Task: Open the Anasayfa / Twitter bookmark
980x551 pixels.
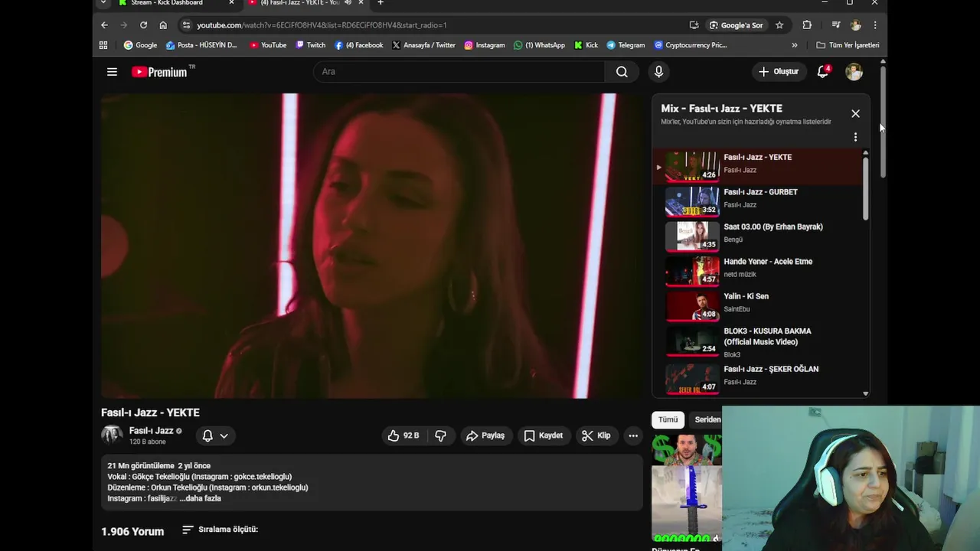Action: click(423, 45)
